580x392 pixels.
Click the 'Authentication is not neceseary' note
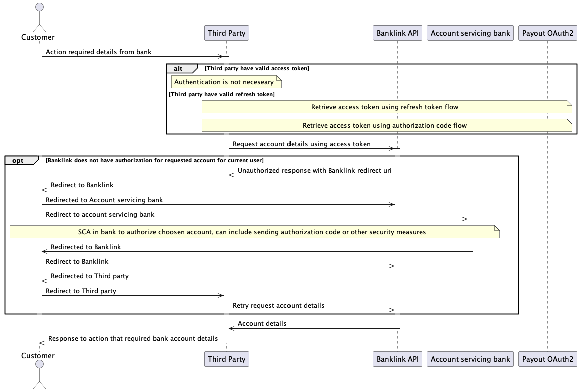click(x=226, y=82)
